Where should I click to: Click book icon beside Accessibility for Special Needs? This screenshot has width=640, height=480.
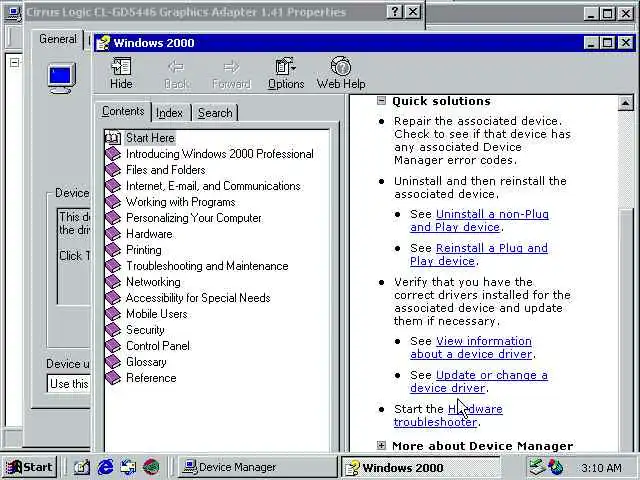click(113, 298)
